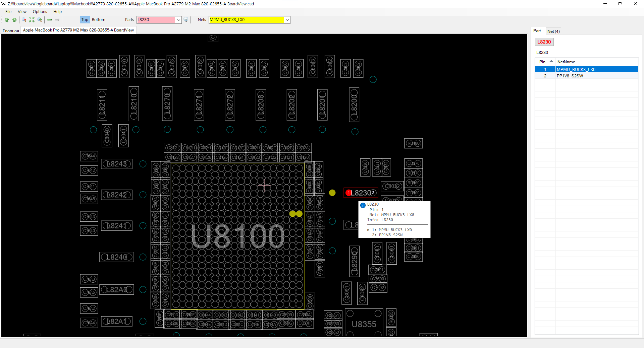Click the rotate counter-clockwise toolbar icon

[x=7, y=20]
